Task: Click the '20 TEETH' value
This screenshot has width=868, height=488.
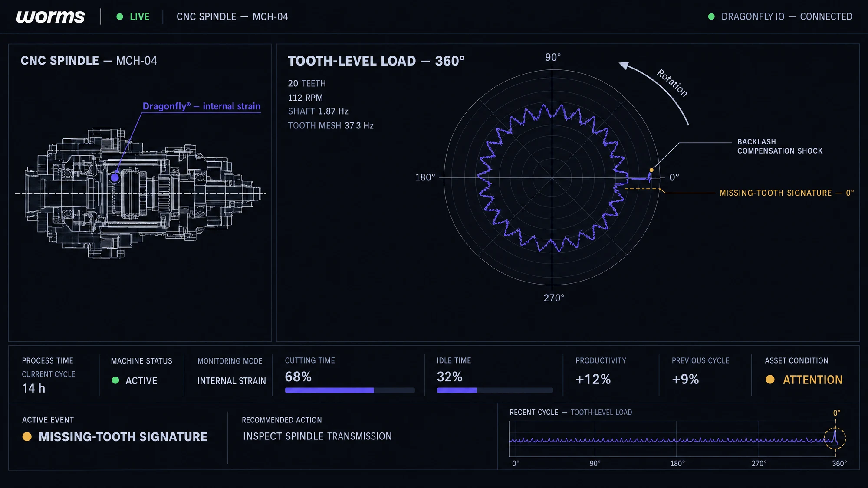Action: [307, 83]
